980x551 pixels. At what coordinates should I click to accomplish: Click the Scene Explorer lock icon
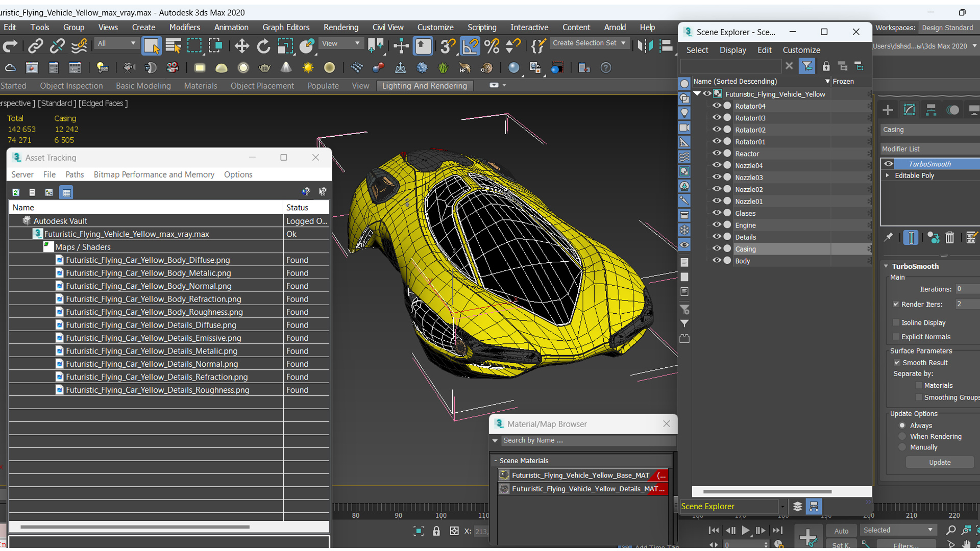tap(826, 66)
